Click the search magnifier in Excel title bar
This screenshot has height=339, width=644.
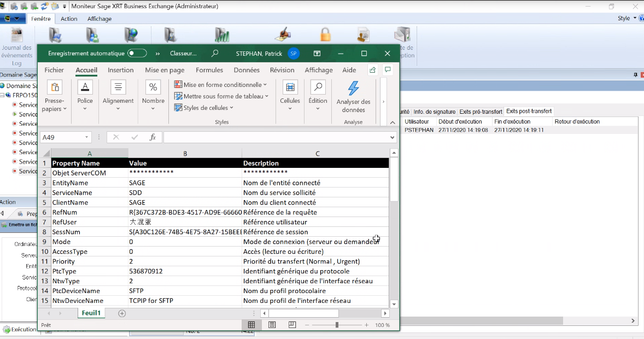[215, 54]
